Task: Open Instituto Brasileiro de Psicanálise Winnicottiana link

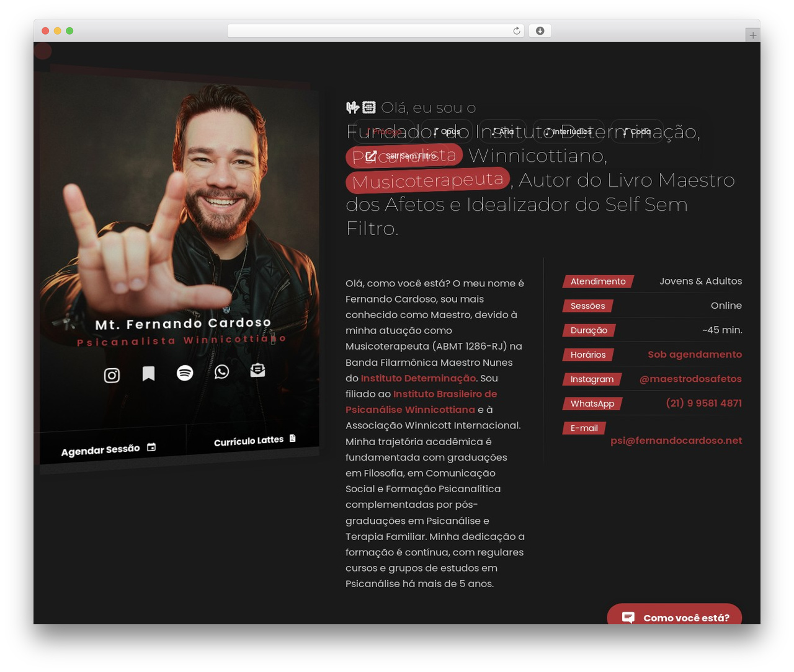Action: pyautogui.click(x=422, y=402)
